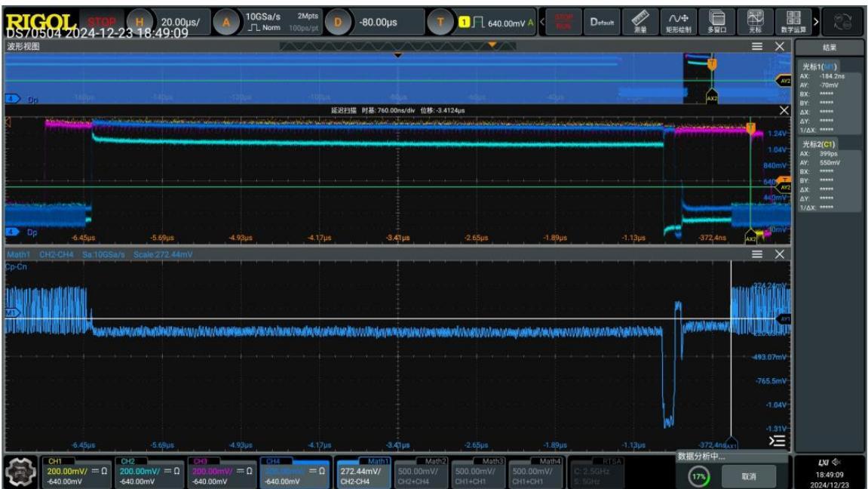
Task: Click the Default toolbar button
Action: point(602,22)
